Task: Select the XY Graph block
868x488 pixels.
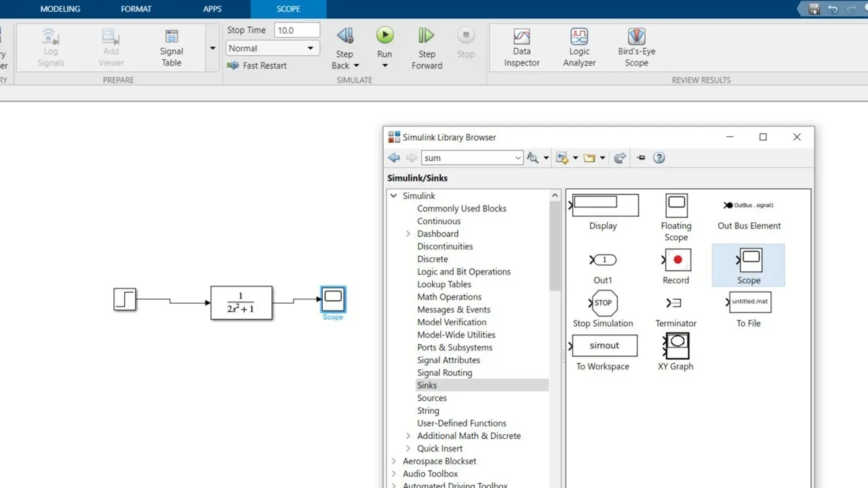Action: (676, 345)
